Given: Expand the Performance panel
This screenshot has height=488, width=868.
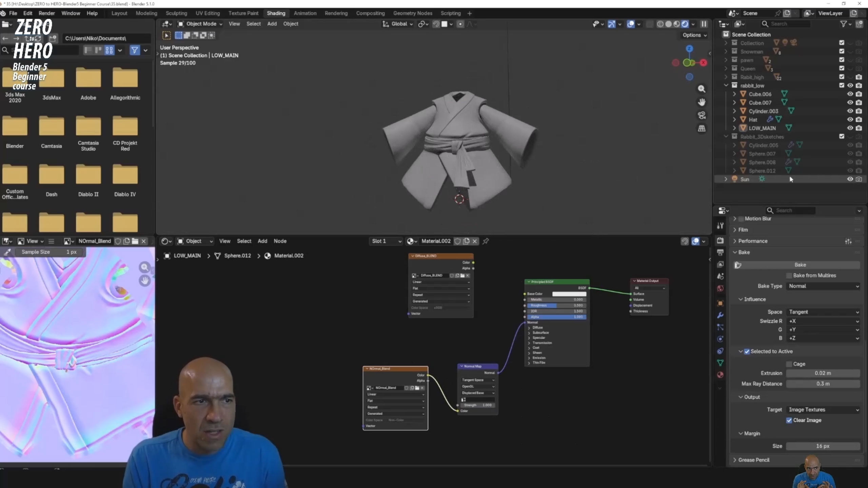Looking at the screenshot, I should pyautogui.click(x=753, y=241).
